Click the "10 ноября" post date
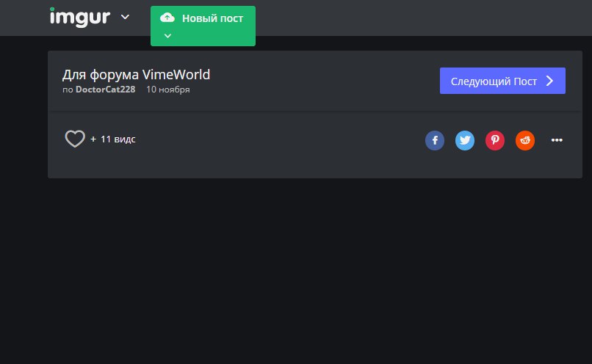 pos(168,90)
